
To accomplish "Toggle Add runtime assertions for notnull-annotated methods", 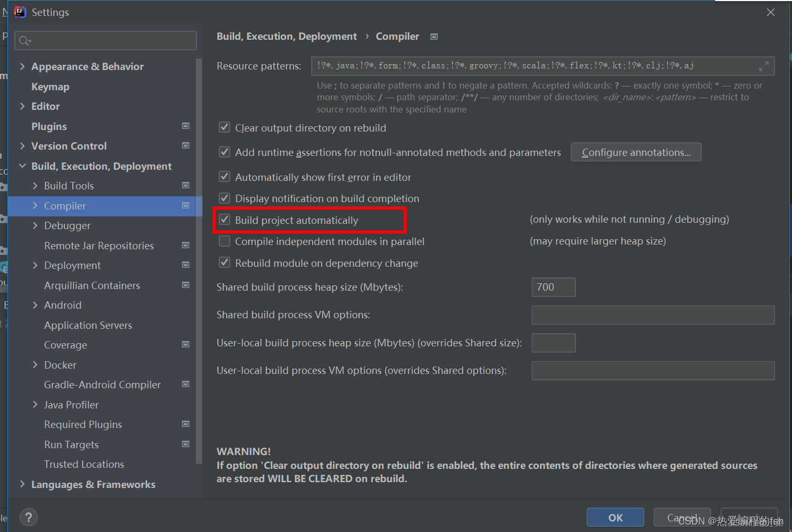I will tap(225, 152).
